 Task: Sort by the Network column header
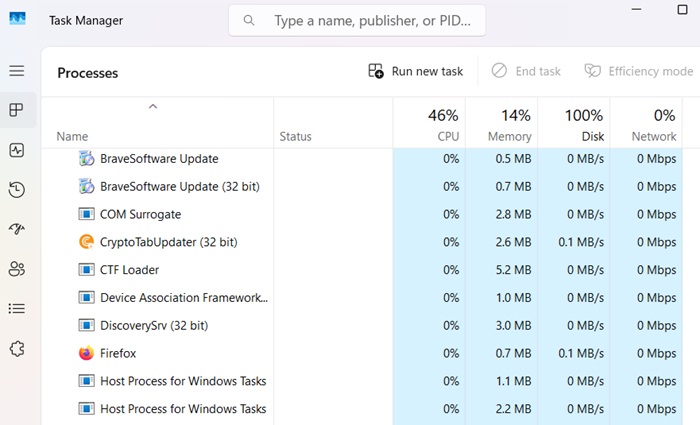coord(646,123)
